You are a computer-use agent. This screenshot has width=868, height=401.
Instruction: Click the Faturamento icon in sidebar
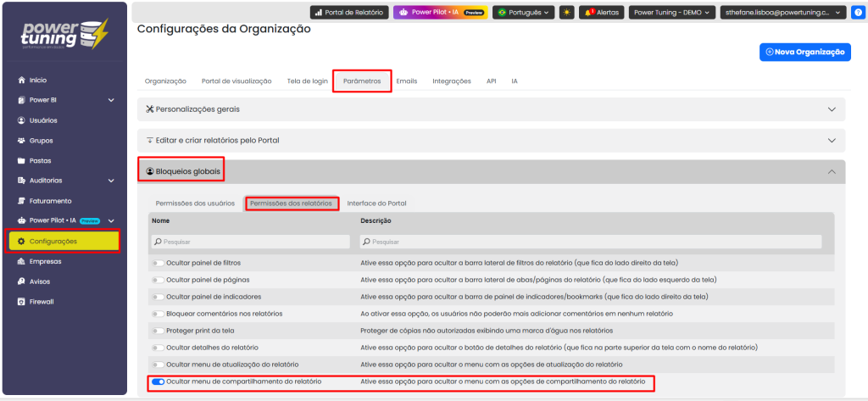click(21, 201)
